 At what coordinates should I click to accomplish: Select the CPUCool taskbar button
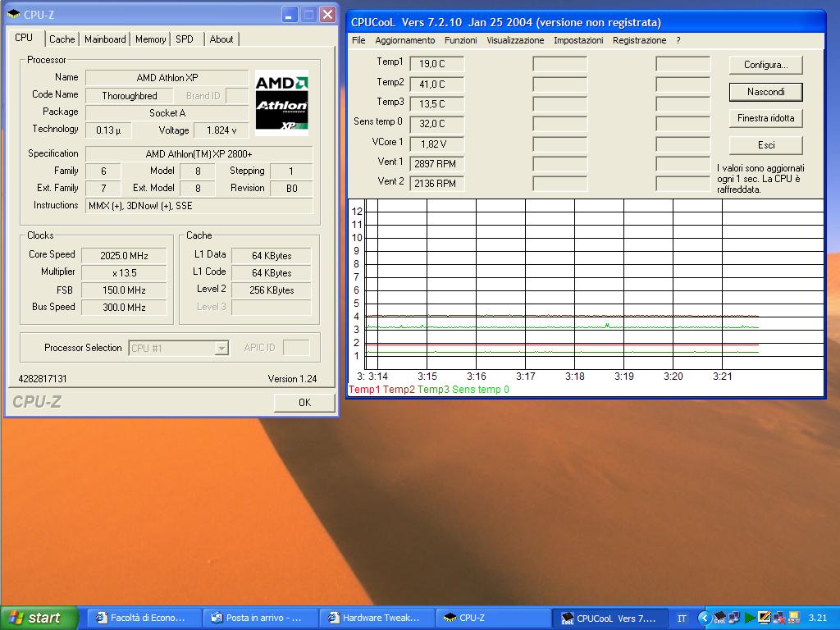(610, 619)
